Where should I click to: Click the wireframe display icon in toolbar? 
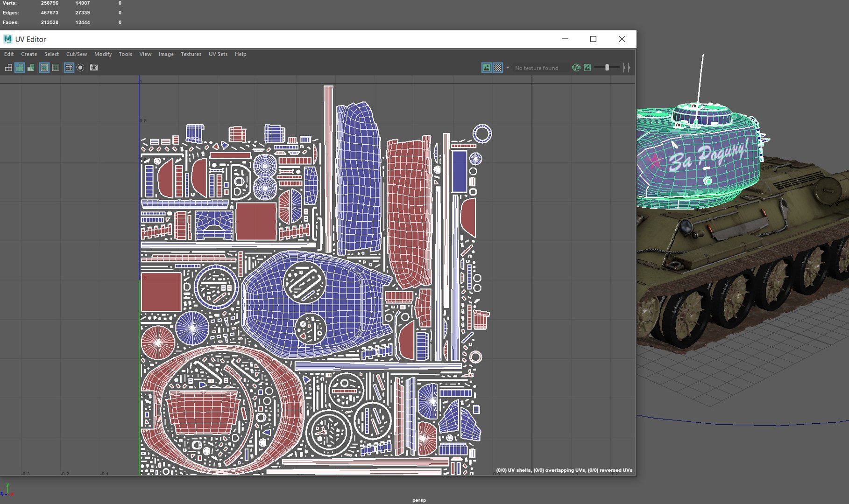coord(8,68)
